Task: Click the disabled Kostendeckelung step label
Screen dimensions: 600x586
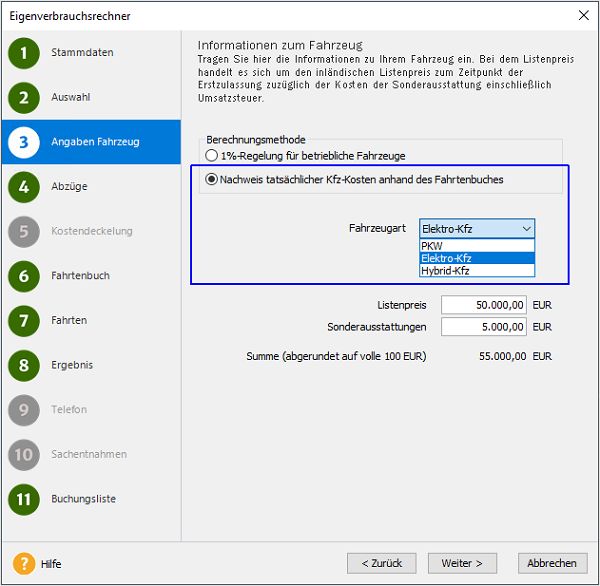Action: tap(92, 231)
